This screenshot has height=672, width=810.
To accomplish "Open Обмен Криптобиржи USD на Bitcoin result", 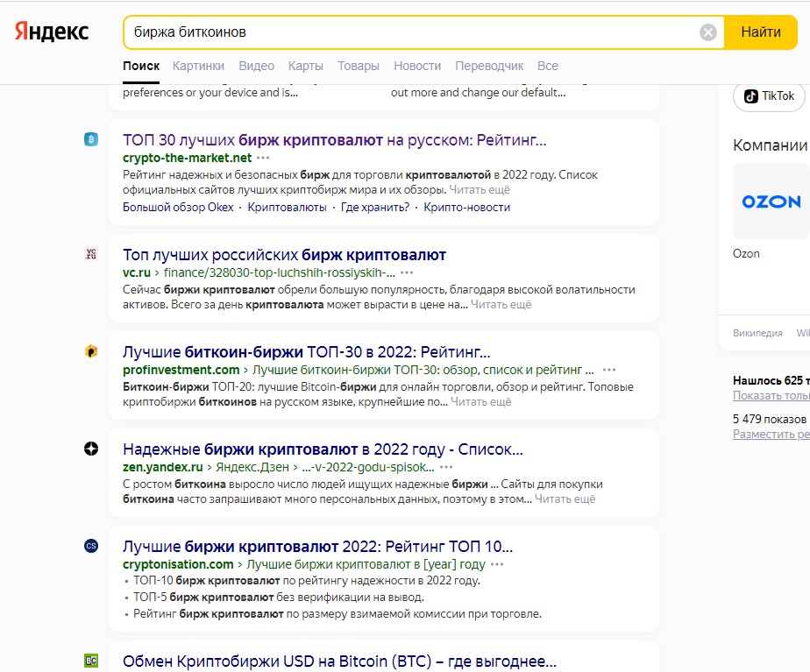I will coord(339,661).
